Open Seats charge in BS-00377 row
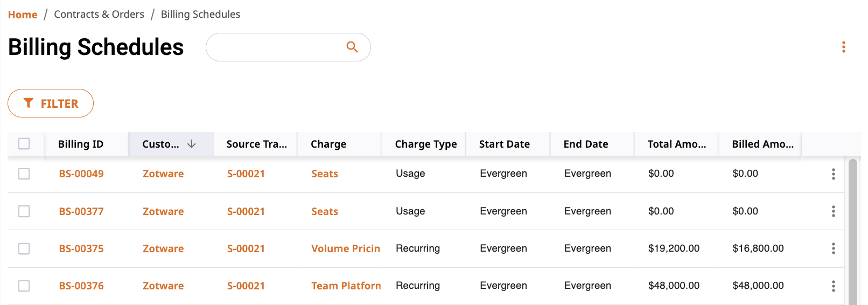This screenshot has width=868, height=305. 325,211
